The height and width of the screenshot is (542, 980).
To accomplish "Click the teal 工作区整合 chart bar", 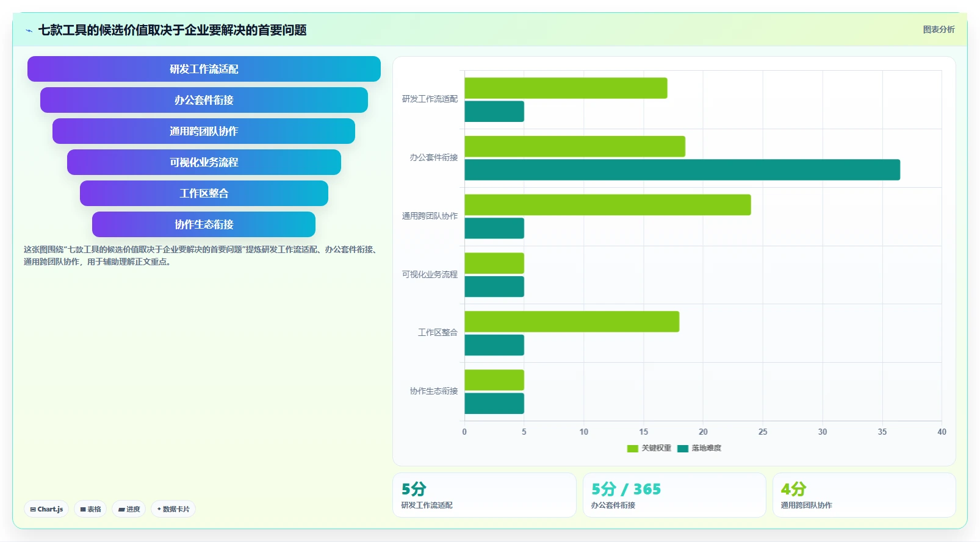I will coord(494,345).
